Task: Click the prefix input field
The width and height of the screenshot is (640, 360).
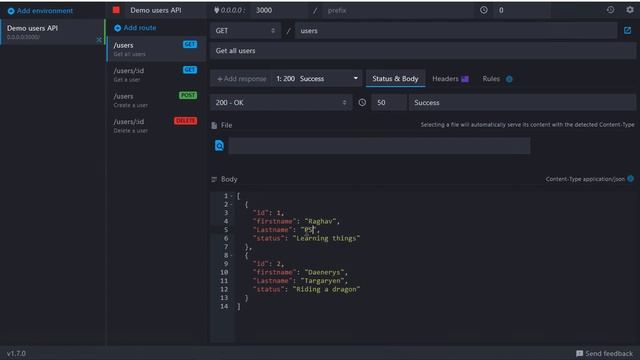Action: pyautogui.click(x=398, y=10)
